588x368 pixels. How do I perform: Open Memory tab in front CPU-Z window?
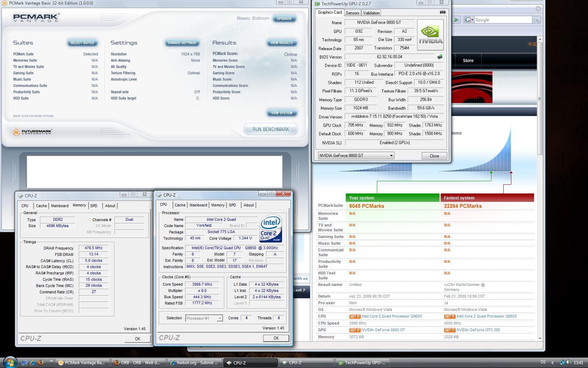click(218, 205)
